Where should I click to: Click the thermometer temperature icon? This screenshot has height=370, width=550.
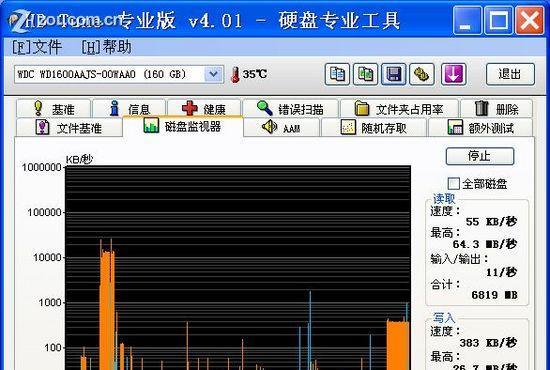click(x=235, y=74)
